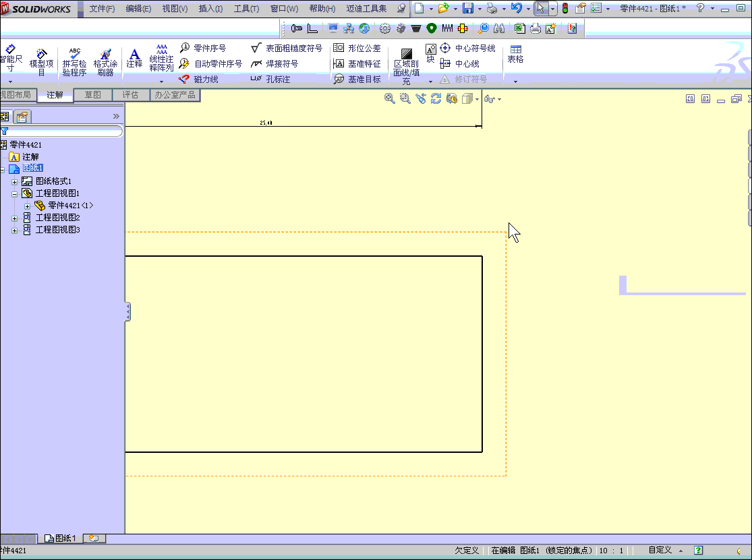The width and height of the screenshot is (752, 560).
Task: Collapse the 工程图视图1 tree node
Action: [x=14, y=194]
